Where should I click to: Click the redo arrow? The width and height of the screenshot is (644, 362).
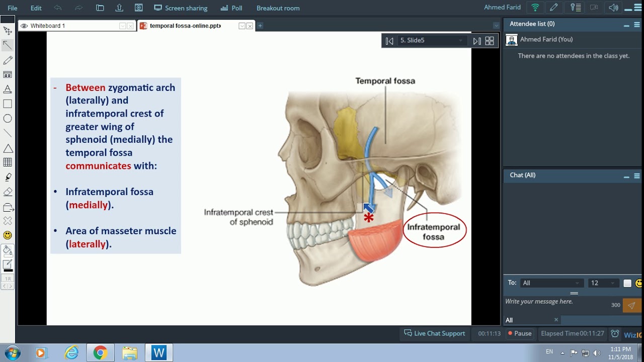[78, 8]
